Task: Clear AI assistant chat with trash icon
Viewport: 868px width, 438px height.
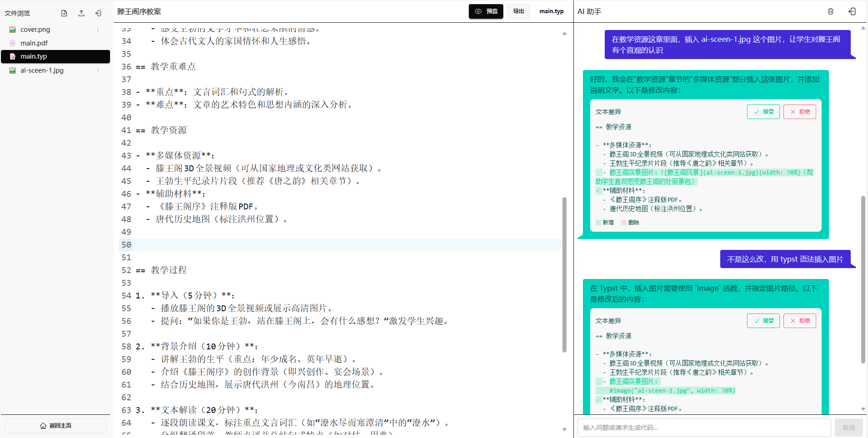Action: pyautogui.click(x=830, y=11)
